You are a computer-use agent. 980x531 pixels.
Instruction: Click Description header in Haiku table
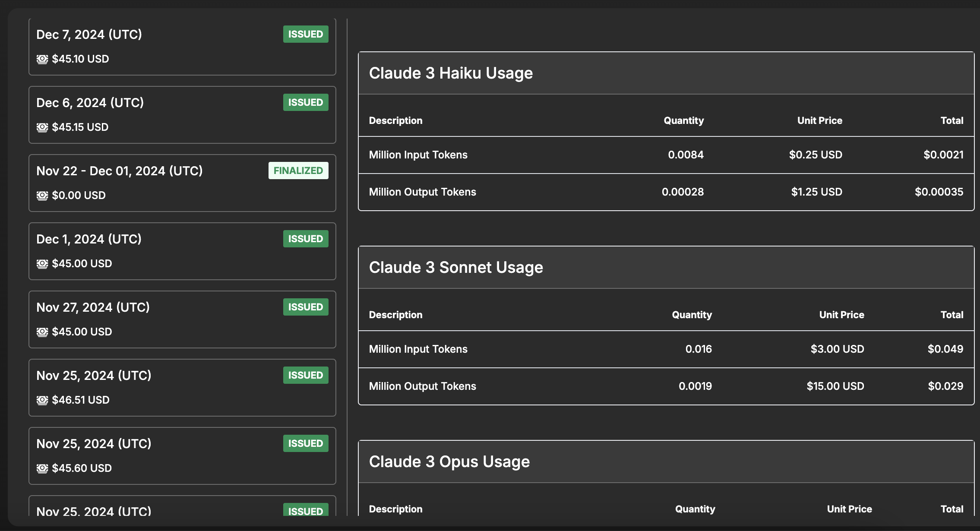(395, 120)
